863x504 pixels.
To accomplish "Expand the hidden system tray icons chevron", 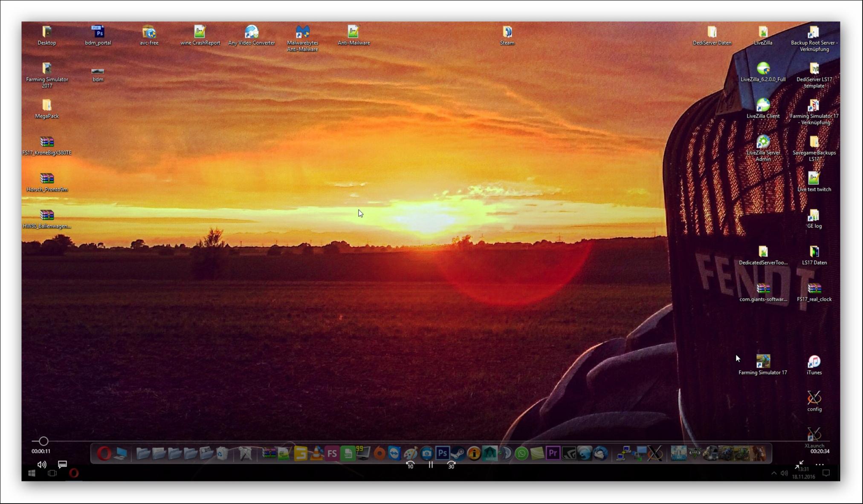I will pos(773,473).
